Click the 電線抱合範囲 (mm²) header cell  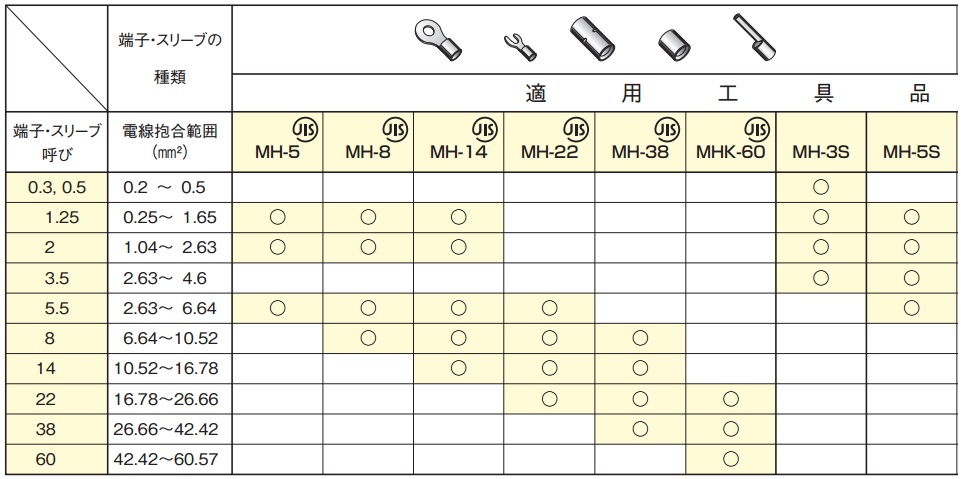click(x=169, y=141)
